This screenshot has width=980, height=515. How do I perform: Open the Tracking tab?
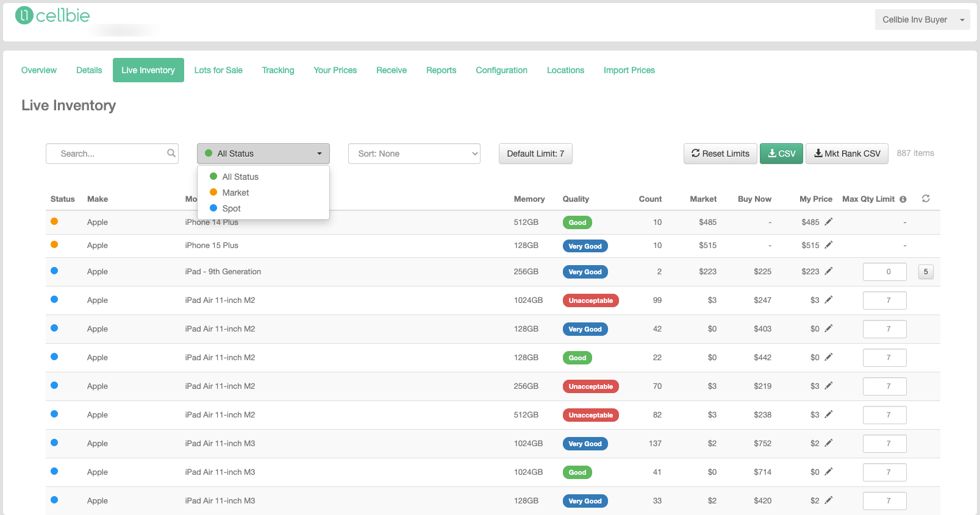278,70
